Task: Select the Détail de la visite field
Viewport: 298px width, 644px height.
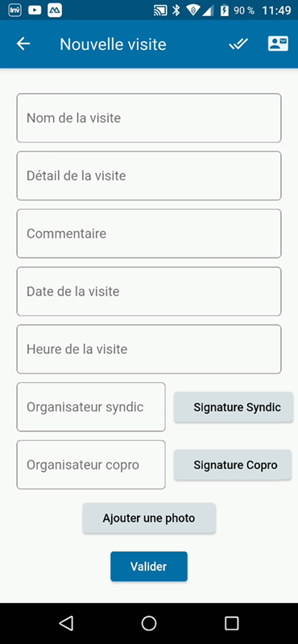Action: (x=149, y=175)
